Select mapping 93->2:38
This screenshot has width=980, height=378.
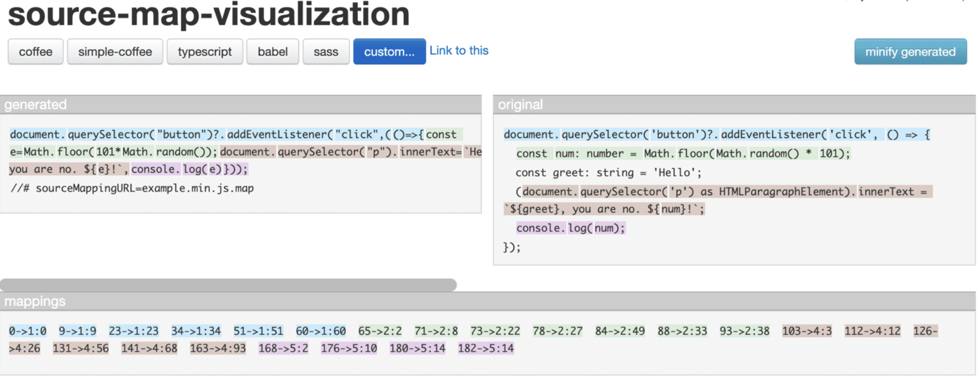[x=745, y=331]
